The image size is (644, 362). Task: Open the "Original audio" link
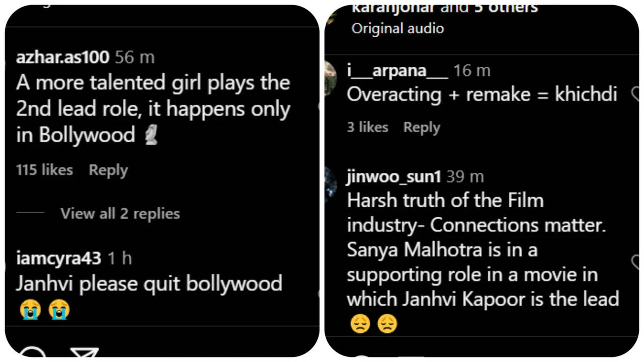pyautogui.click(x=397, y=28)
